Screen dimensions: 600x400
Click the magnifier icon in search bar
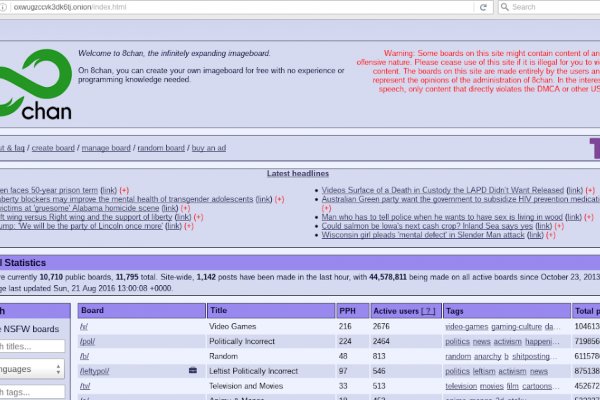coord(503,7)
